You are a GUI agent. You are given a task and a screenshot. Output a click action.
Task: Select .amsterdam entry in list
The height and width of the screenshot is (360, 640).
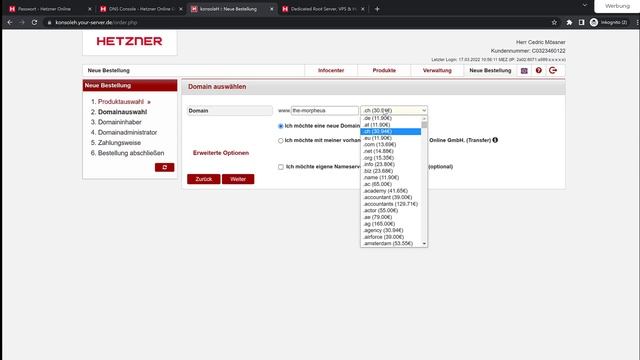[391, 243]
